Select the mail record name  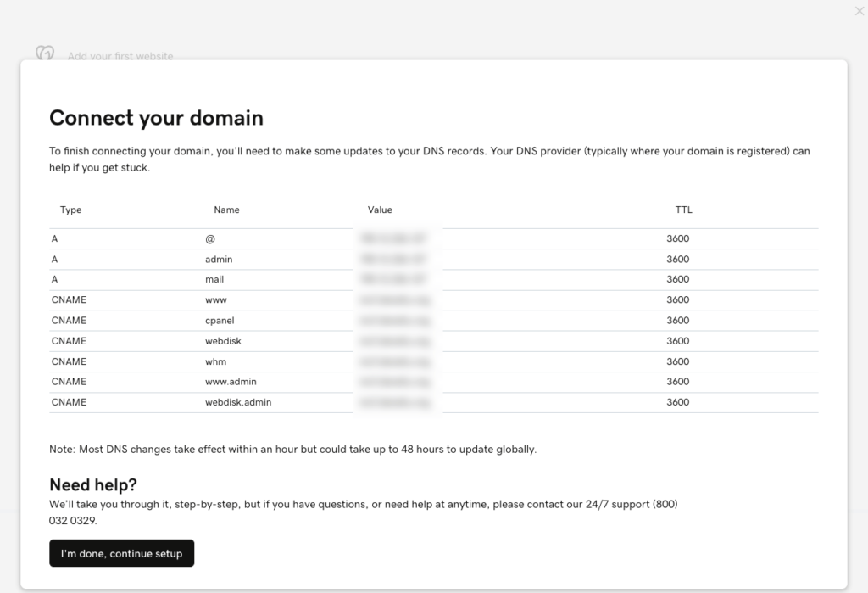pos(214,279)
